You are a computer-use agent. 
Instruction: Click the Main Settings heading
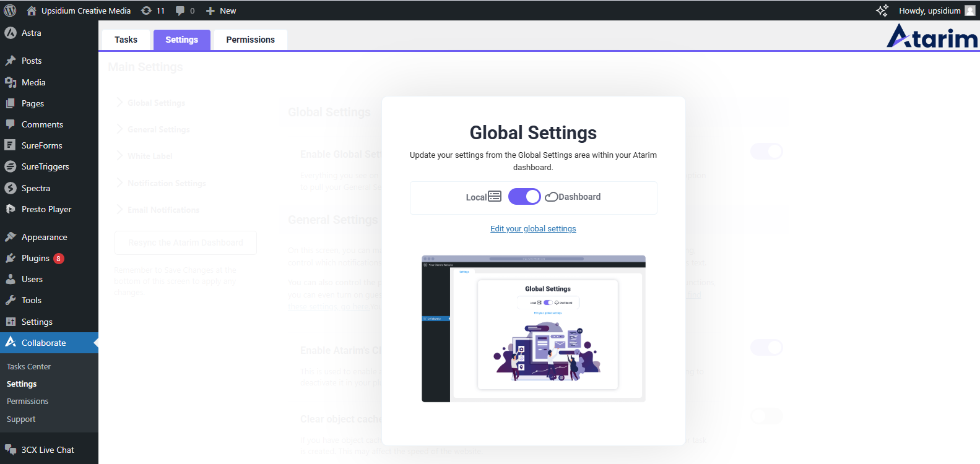coord(145,67)
